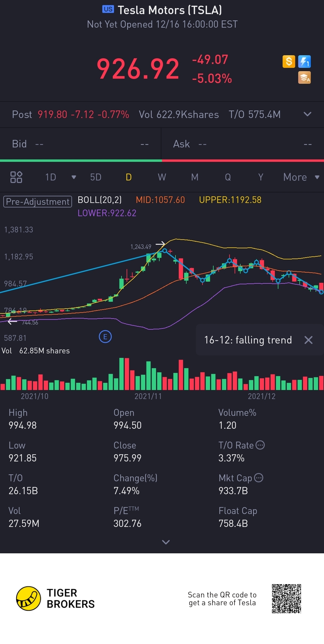324x644 pixels.
Task: Select the weekly W chart tab
Action: pyautogui.click(x=162, y=177)
